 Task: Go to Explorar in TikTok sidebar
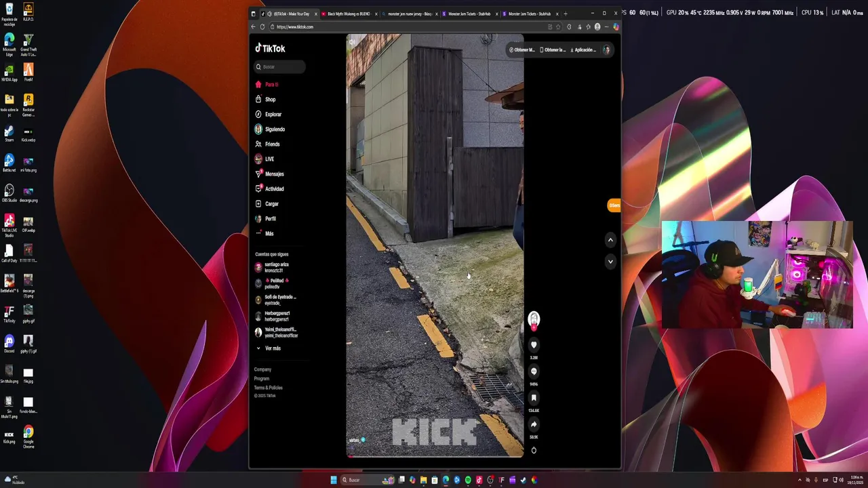269,115
